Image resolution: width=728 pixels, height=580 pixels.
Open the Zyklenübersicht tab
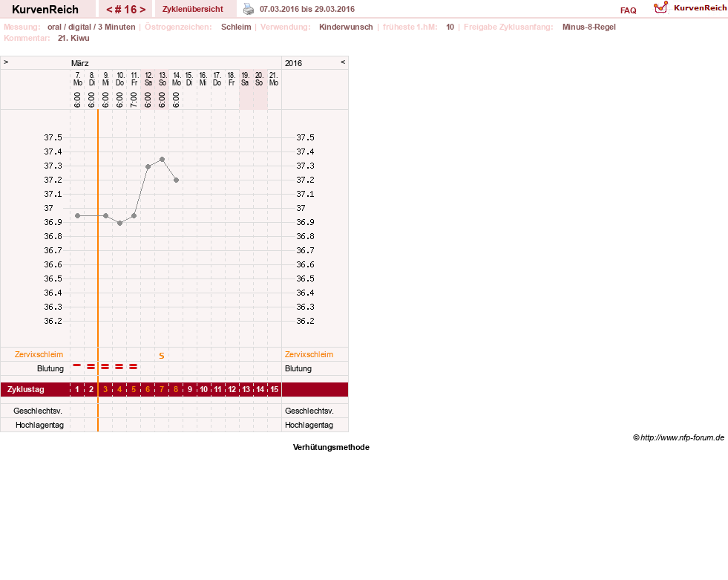pyautogui.click(x=193, y=10)
